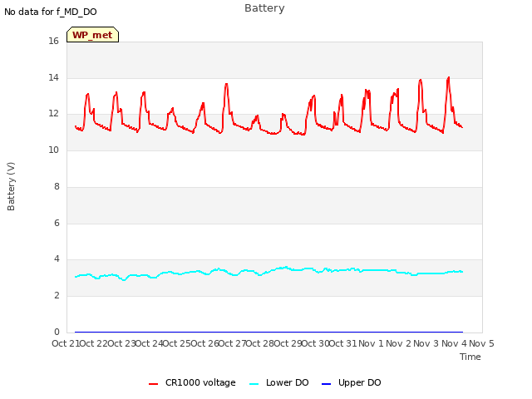Screen dimensions: 532x399
Task: Toggle Upper DO series in legend
Action: point(351,382)
